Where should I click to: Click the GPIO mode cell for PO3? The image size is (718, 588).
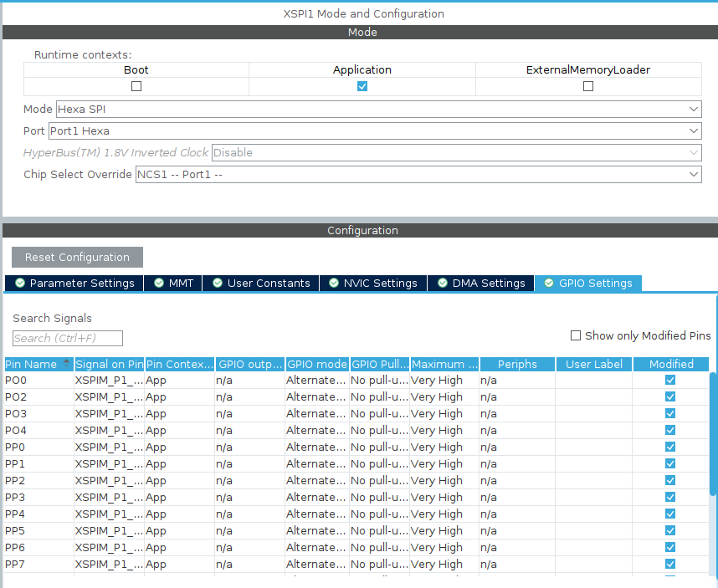[317, 414]
